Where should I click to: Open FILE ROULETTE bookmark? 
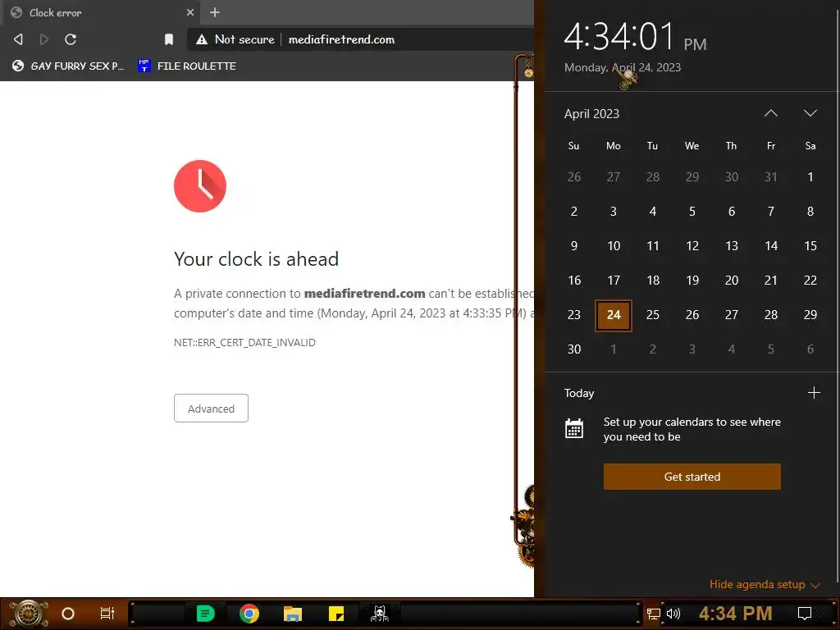point(186,66)
